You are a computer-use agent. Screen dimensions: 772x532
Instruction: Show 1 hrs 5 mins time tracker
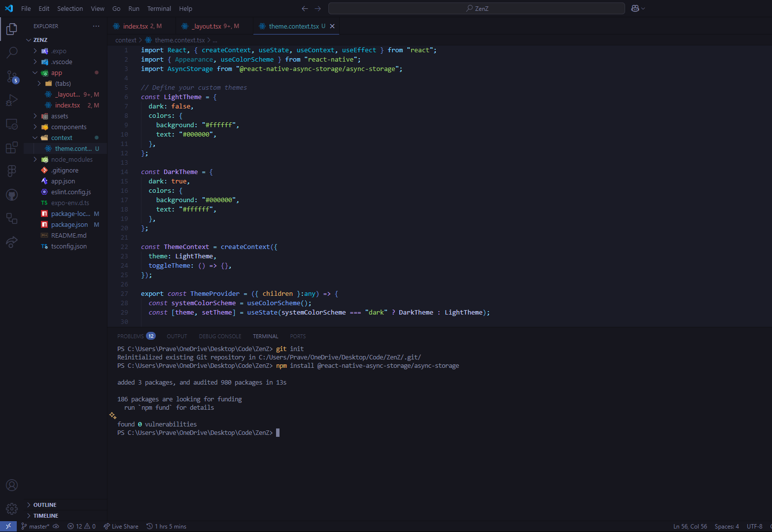click(x=166, y=526)
